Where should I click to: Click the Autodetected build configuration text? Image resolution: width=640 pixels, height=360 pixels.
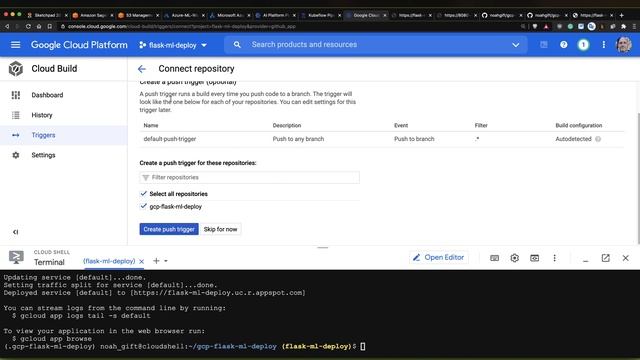pyautogui.click(x=573, y=139)
